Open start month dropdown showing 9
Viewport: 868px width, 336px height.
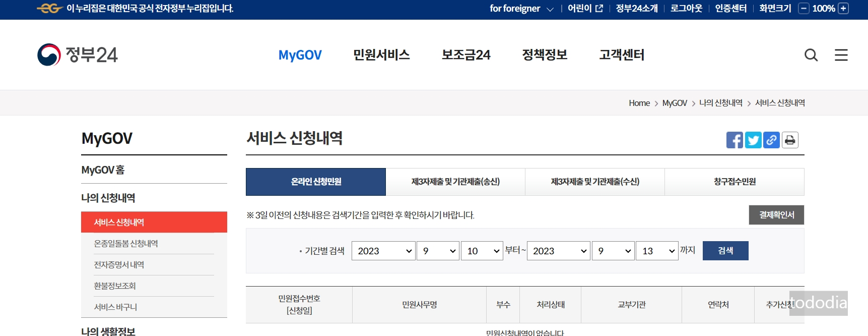tap(438, 251)
